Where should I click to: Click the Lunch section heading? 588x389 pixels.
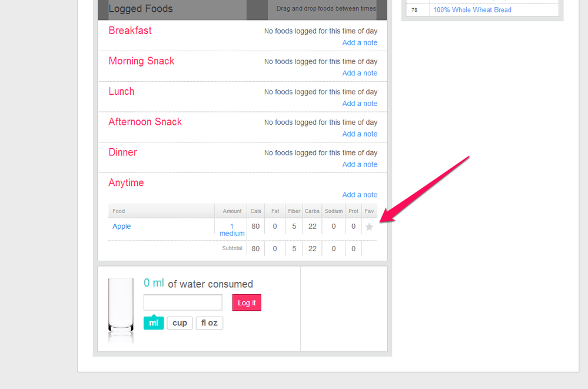(x=121, y=91)
